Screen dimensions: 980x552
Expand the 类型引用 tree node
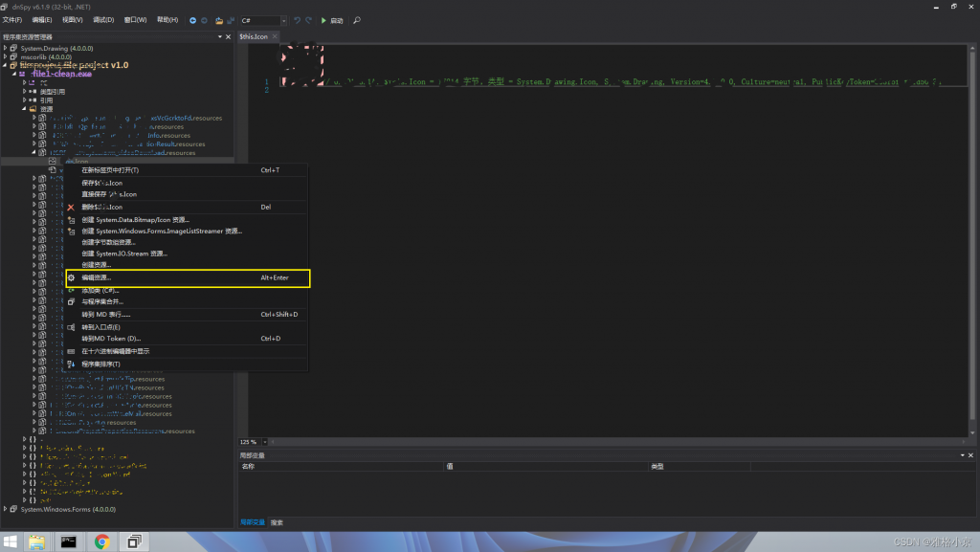(25, 91)
